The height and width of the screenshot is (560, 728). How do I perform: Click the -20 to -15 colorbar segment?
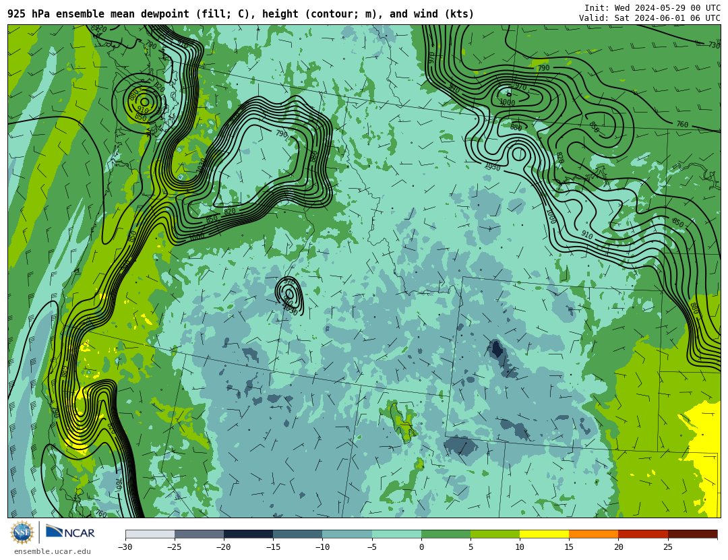248,534
